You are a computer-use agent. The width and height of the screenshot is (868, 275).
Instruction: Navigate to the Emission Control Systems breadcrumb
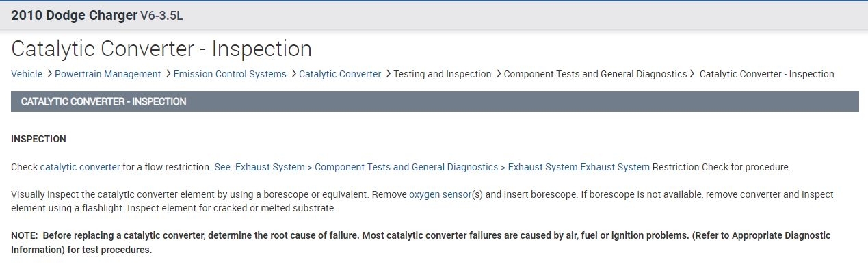[229, 74]
